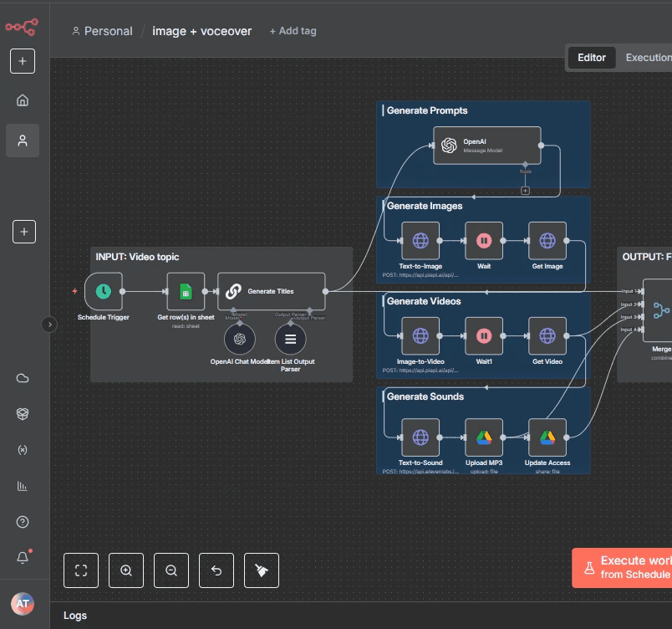Screen dimensions: 672x629
Task: Open the Logs panel
Action: pyautogui.click(x=75, y=616)
